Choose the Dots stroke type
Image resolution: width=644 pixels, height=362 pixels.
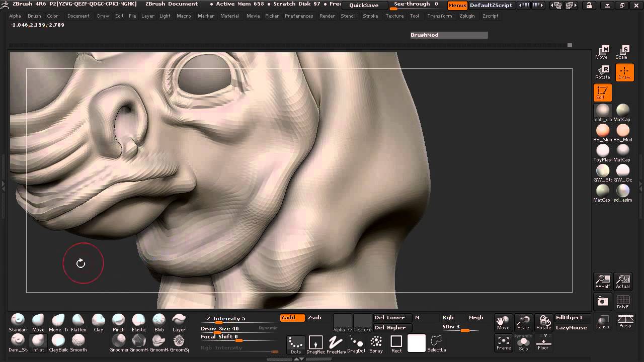(296, 344)
